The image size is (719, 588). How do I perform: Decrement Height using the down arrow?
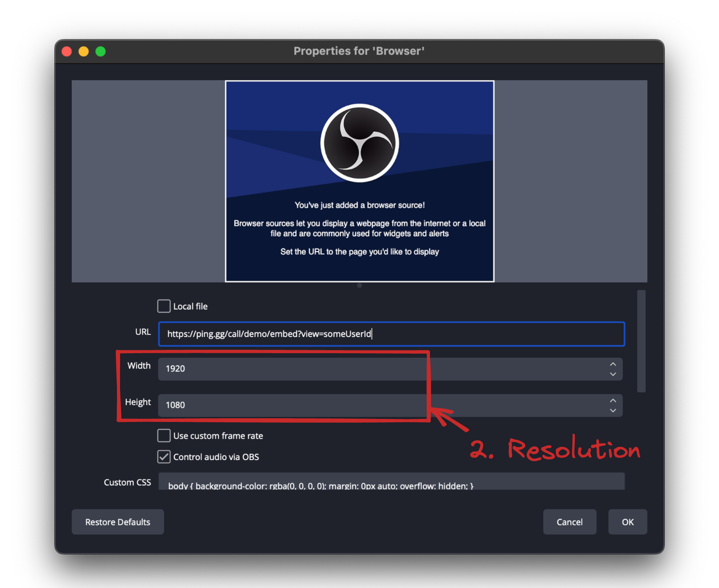[x=613, y=411]
